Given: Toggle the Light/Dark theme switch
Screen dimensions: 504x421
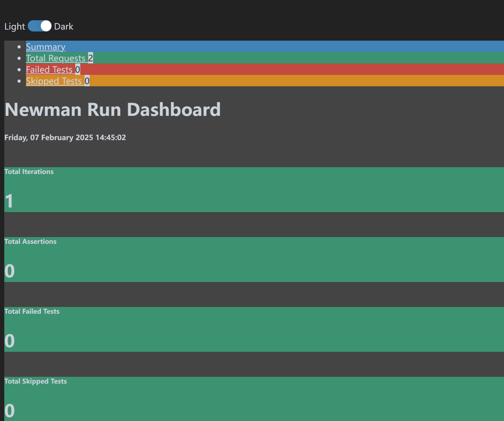Looking at the screenshot, I should point(40,26).
